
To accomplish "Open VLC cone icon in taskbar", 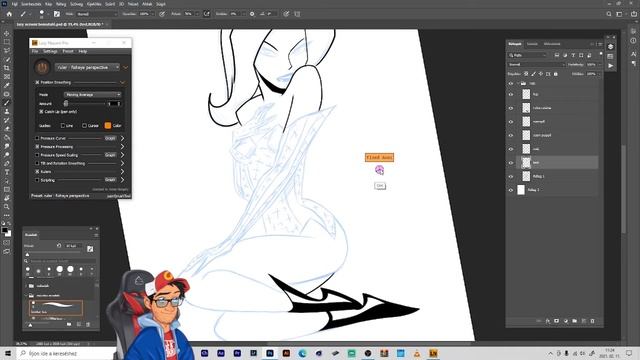I will pos(417,353).
